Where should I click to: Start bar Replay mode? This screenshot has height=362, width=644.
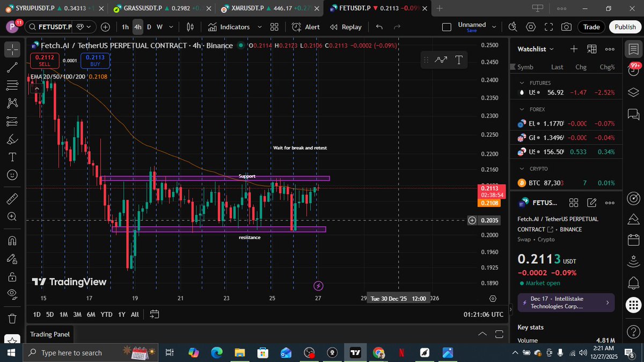coord(346,27)
